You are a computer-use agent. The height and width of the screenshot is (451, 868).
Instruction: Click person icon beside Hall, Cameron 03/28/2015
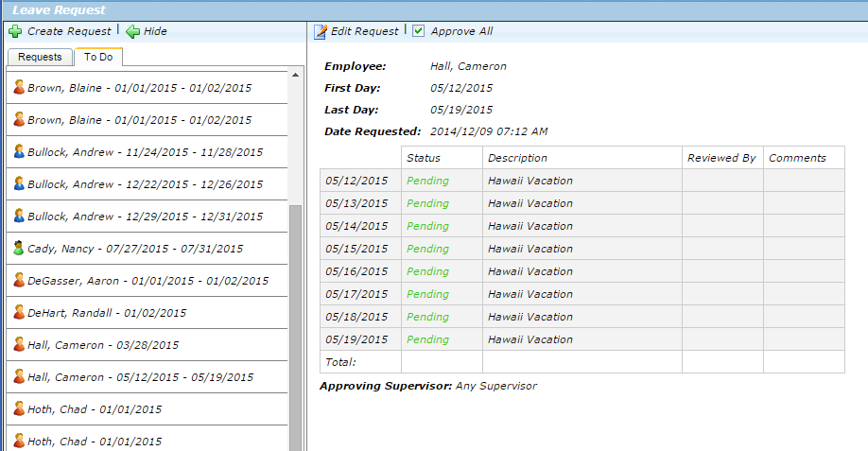click(x=19, y=345)
